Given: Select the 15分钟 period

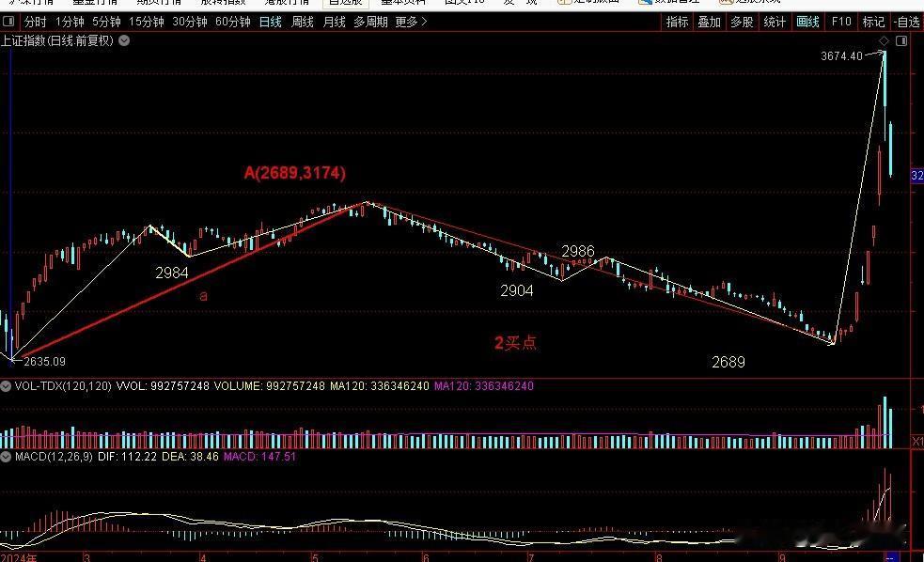Looking at the screenshot, I should click(x=146, y=22).
